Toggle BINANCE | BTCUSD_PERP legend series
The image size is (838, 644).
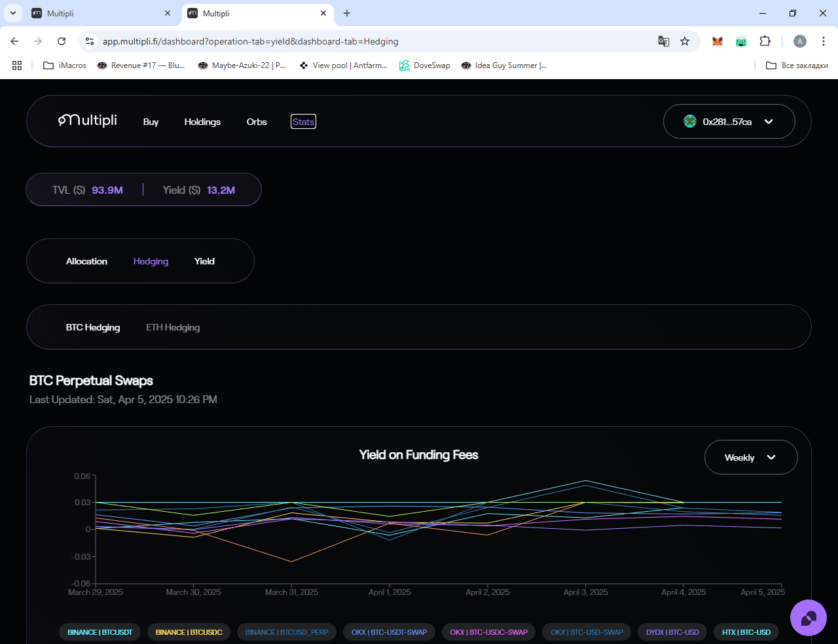pos(287,632)
